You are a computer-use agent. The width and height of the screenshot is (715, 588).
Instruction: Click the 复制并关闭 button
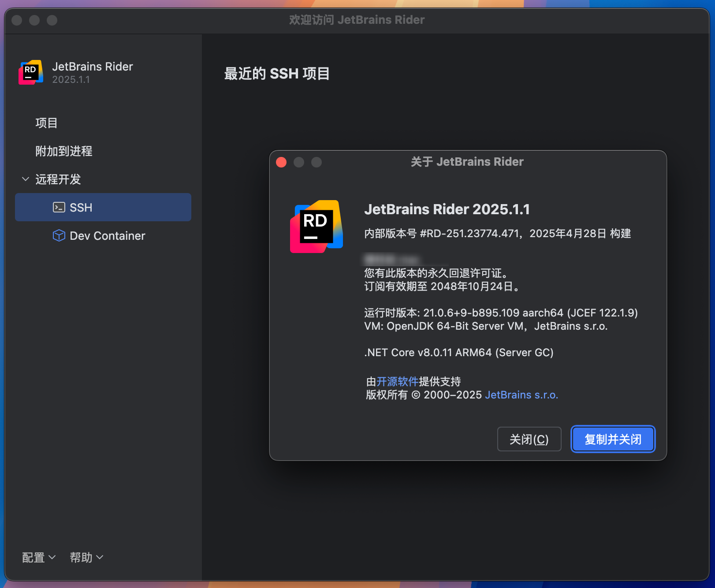coord(613,439)
